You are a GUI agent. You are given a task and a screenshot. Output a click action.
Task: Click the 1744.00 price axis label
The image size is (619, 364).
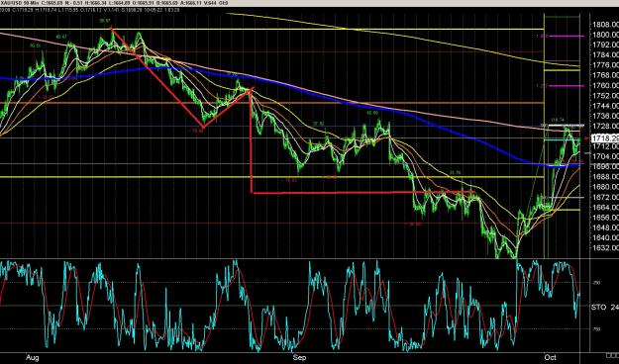point(605,106)
